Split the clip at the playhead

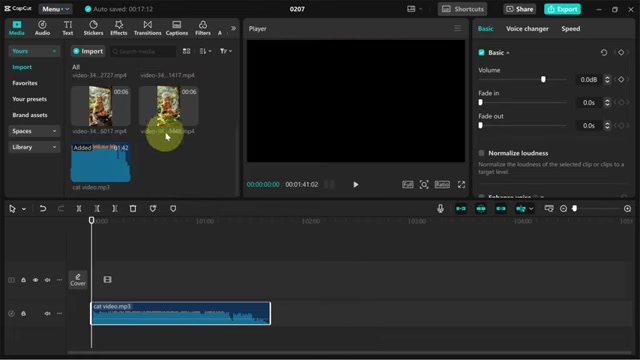pyautogui.click(x=79, y=209)
